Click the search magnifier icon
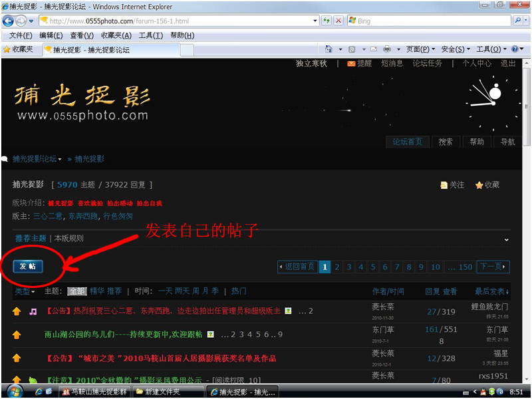Viewport: 532px width, 399px height. pyautogui.click(x=518, y=21)
